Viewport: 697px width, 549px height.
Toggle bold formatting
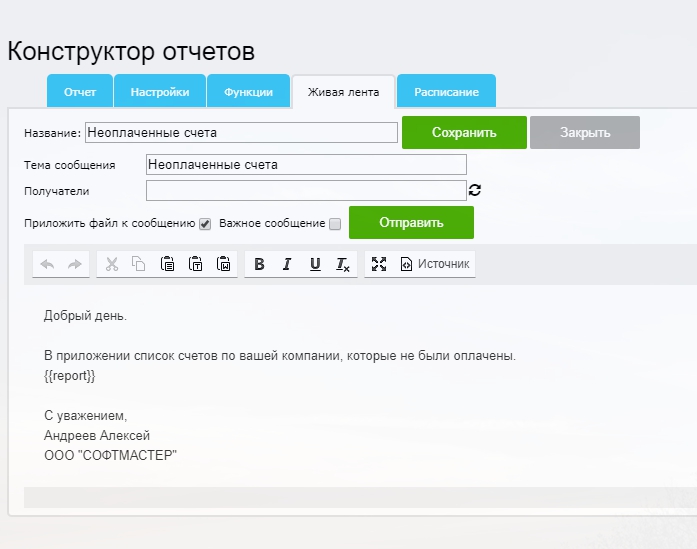(259, 264)
